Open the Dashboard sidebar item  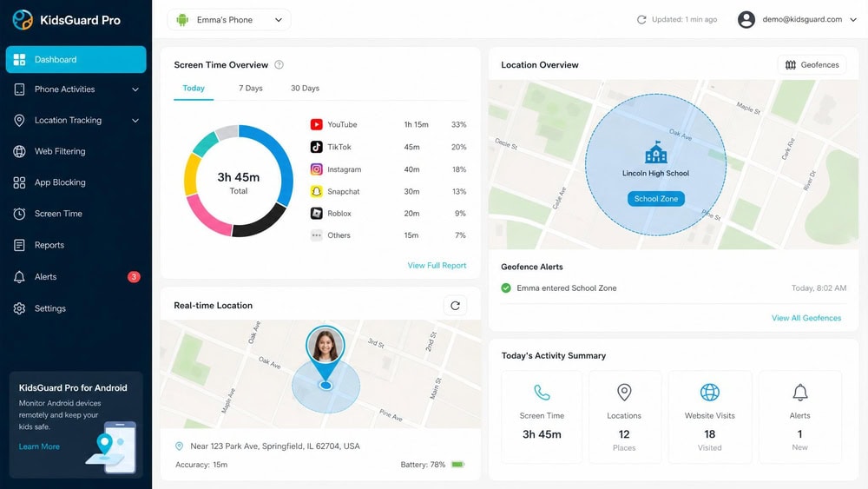[76, 59]
